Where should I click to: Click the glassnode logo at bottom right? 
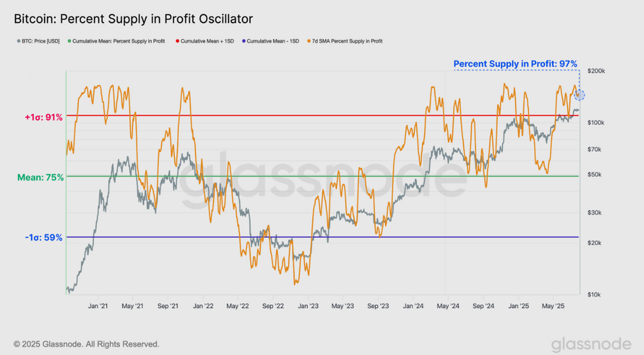591,344
